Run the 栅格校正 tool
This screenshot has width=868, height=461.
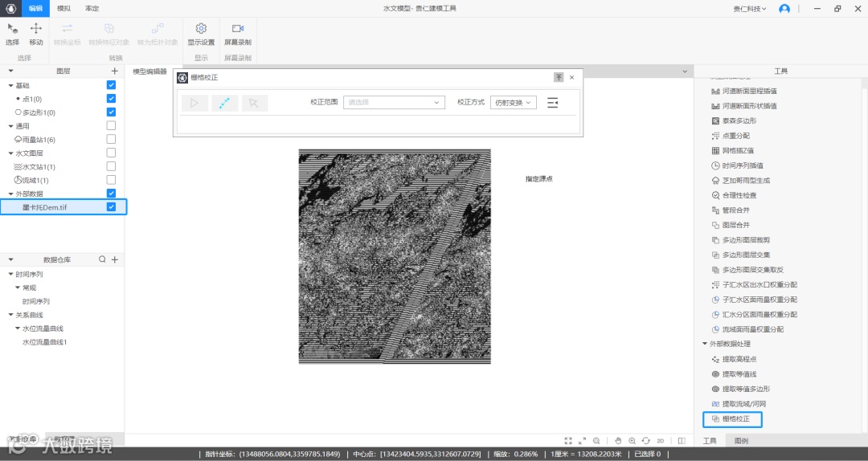(732, 419)
